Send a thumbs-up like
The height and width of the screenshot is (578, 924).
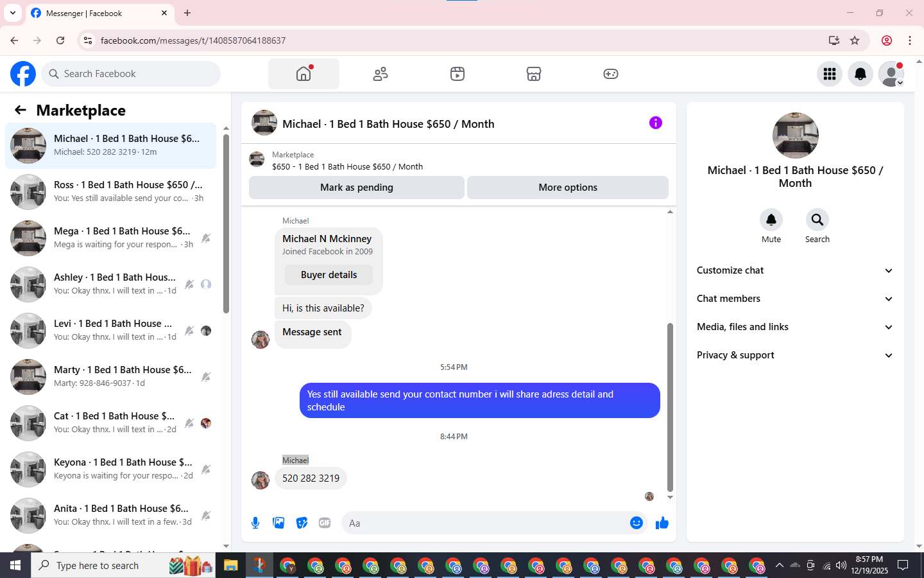click(x=662, y=523)
